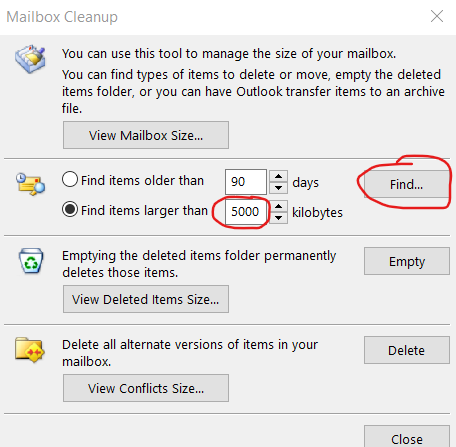Open View Mailbox Size dialog
Viewport: 456px width, 447px height.
click(x=146, y=135)
